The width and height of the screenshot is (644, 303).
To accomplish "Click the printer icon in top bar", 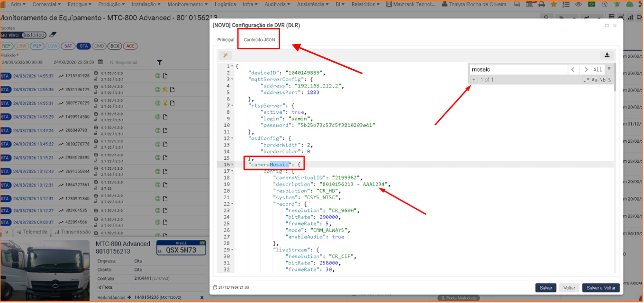I will click(541, 4).
